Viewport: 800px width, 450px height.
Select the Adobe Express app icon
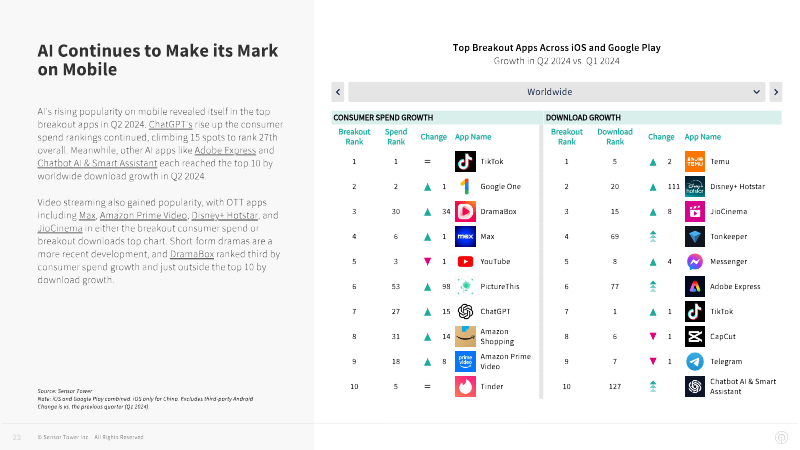(x=694, y=286)
